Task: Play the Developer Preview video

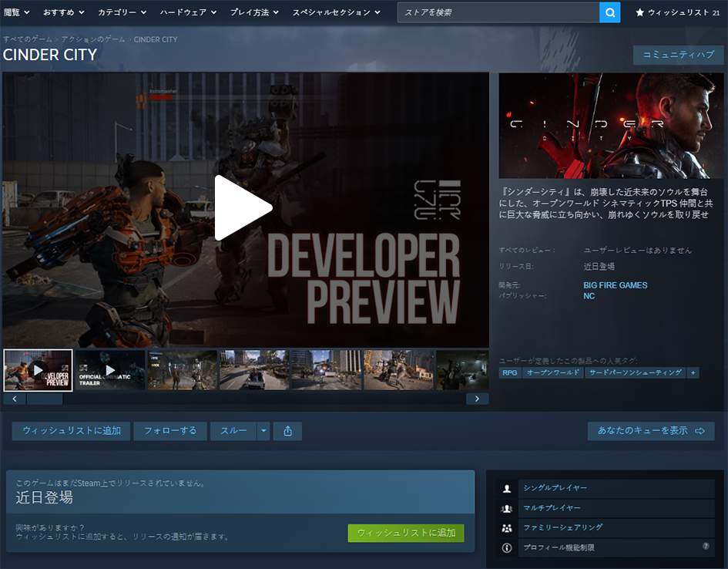Action: coord(243,208)
